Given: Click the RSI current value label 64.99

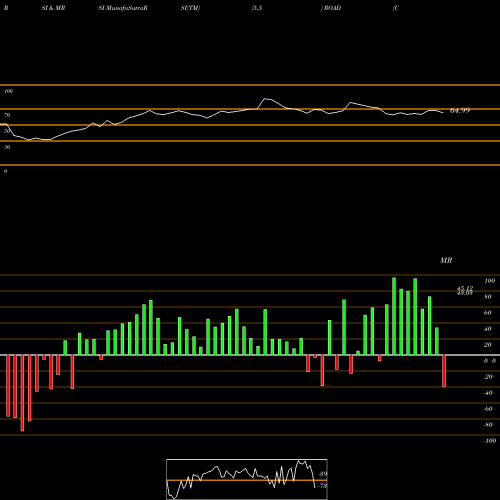Looking at the screenshot, I should [460, 111].
